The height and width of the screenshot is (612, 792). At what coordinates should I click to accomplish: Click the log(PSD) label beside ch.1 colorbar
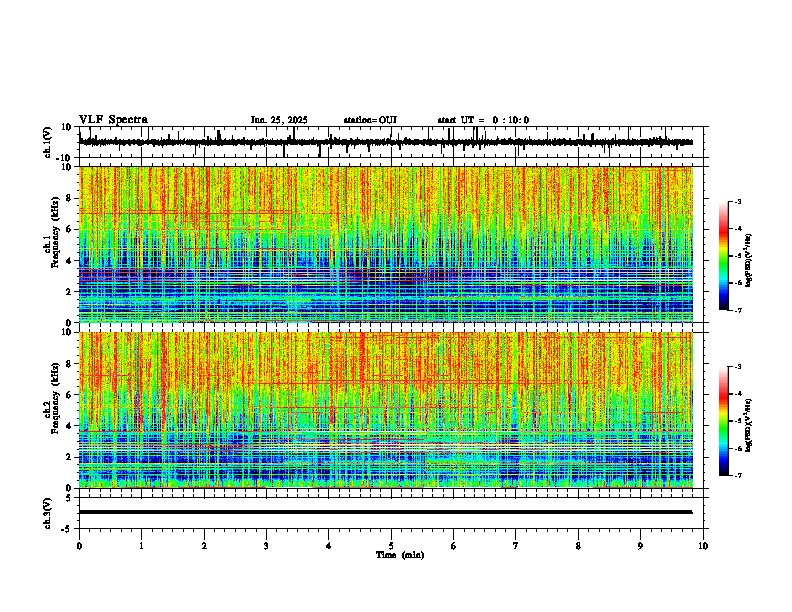[749, 261]
